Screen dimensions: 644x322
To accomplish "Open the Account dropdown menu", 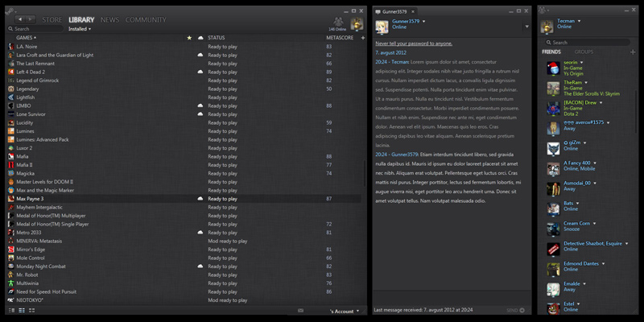I will coord(345,310).
